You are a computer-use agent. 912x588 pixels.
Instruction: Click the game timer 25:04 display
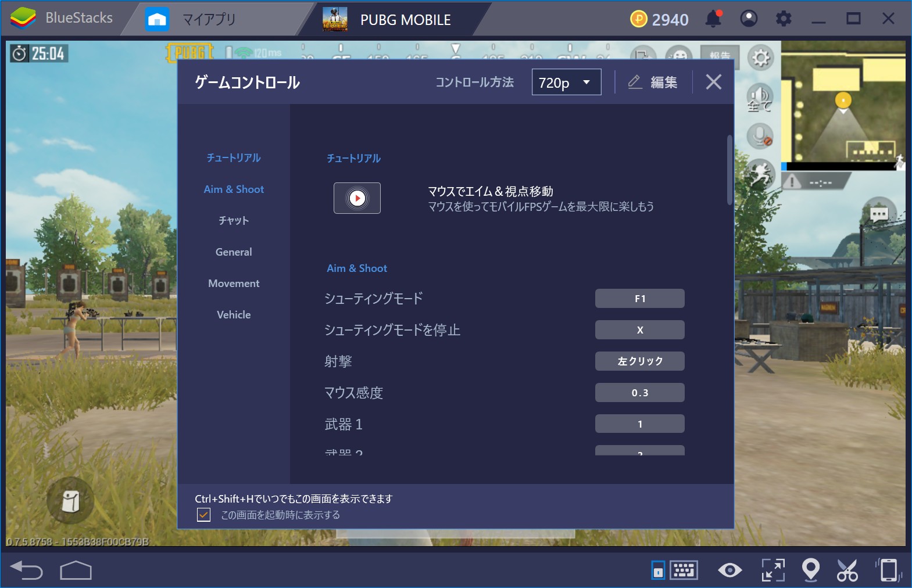pyautogui.click(x=39, y=53)
